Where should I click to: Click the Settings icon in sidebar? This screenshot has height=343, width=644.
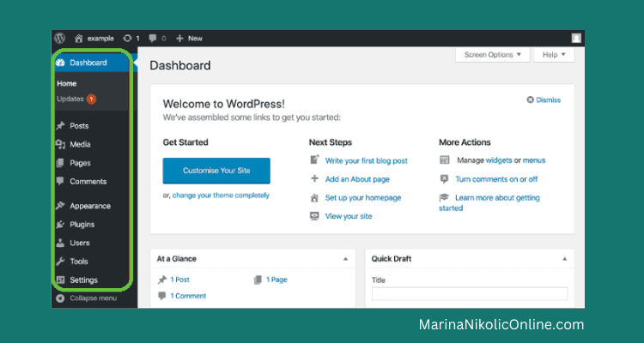[60, 280]
